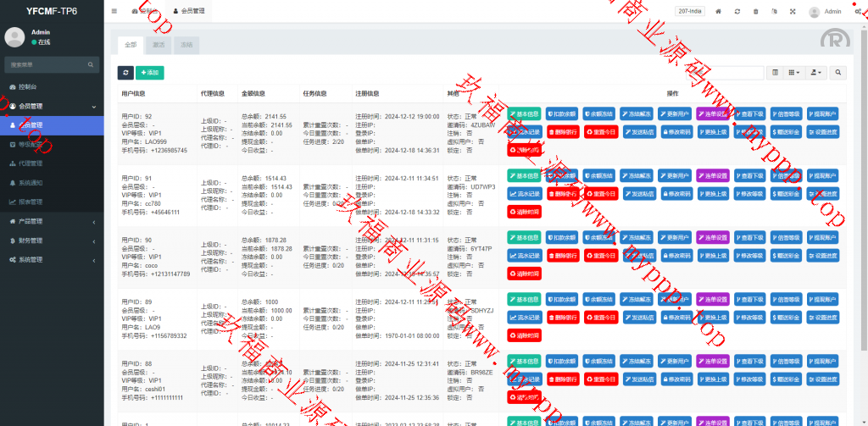Click the green 添加 button

pyautogui.click(x=150, y=74)
